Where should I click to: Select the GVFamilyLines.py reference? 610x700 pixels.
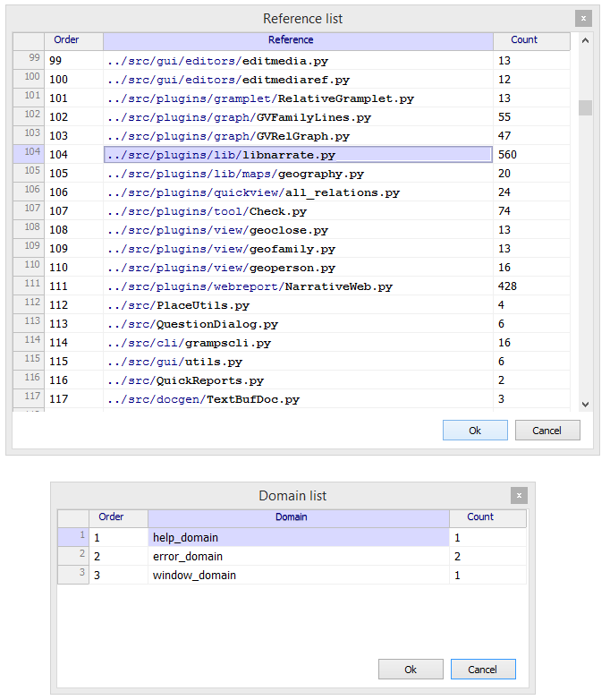[x=298, y=117]
